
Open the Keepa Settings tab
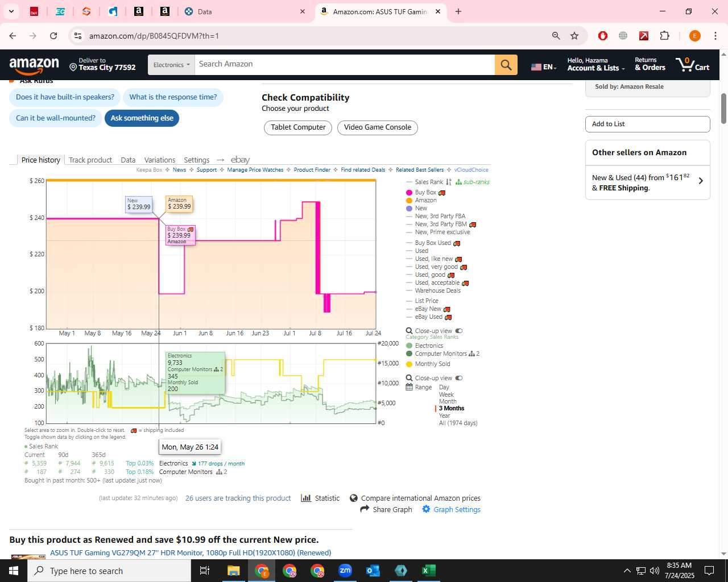click(197, 160)
